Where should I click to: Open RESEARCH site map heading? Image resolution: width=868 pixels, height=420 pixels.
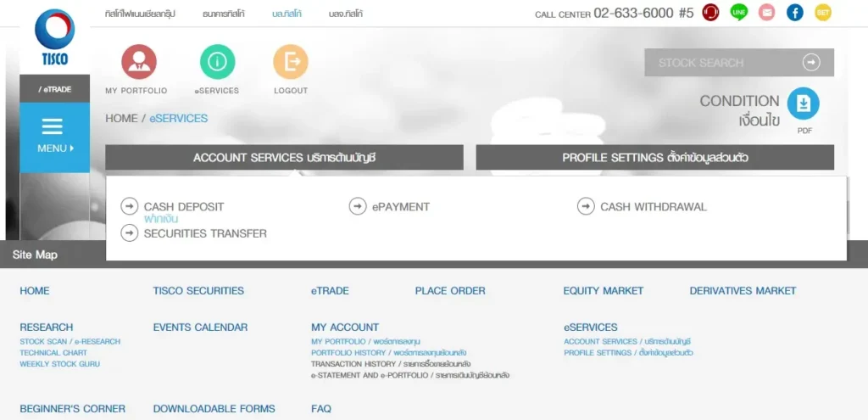pyautogui.click(x=47, y=327)
